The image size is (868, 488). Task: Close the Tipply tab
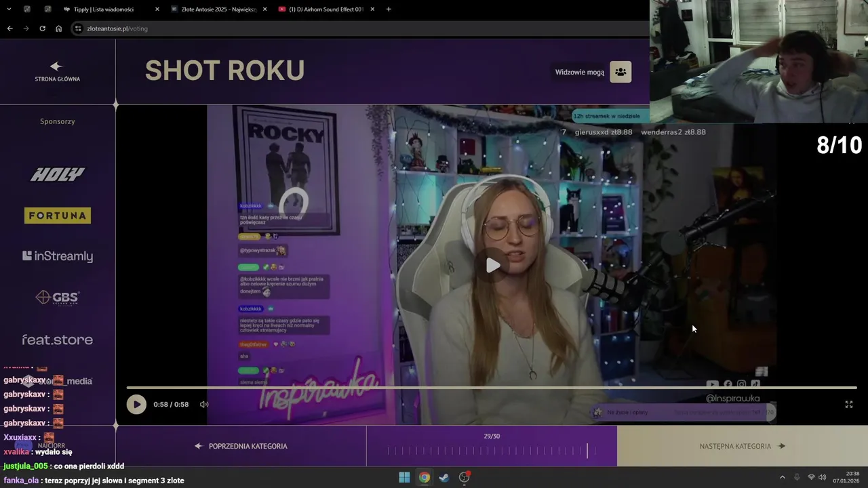point(157,9)
